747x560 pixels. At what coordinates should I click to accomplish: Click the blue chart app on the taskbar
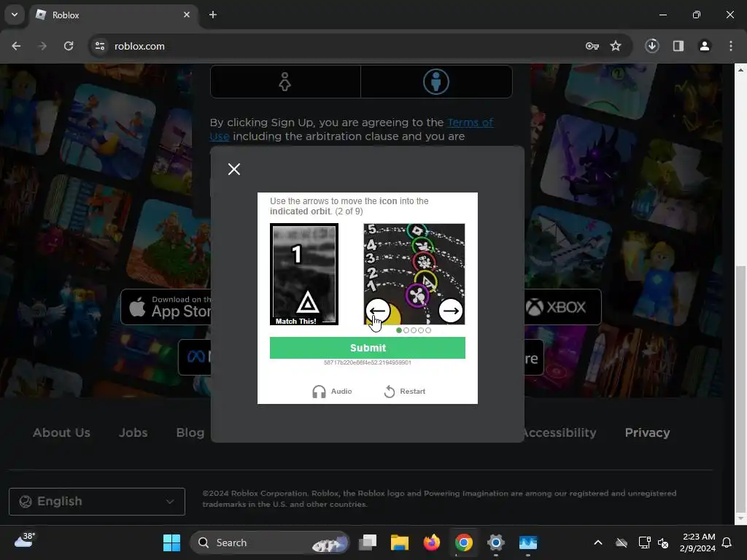click(x=528, y=542)
